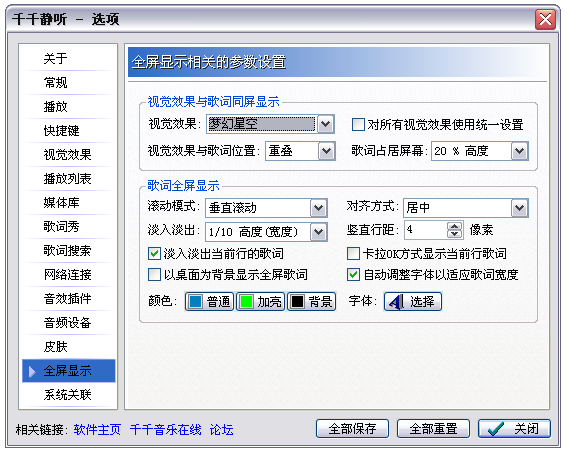Click the 全部保存 button
The width and height of the screenshot is (568, 454).
coord(352,429)
